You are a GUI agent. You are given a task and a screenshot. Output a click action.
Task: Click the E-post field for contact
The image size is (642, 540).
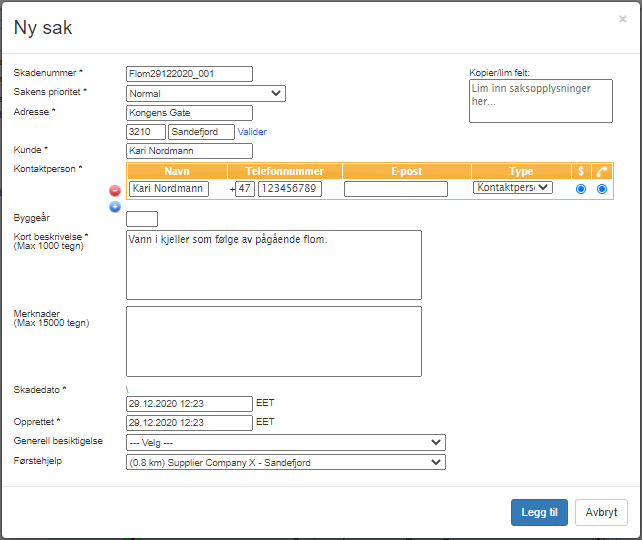tap(395, 189)
